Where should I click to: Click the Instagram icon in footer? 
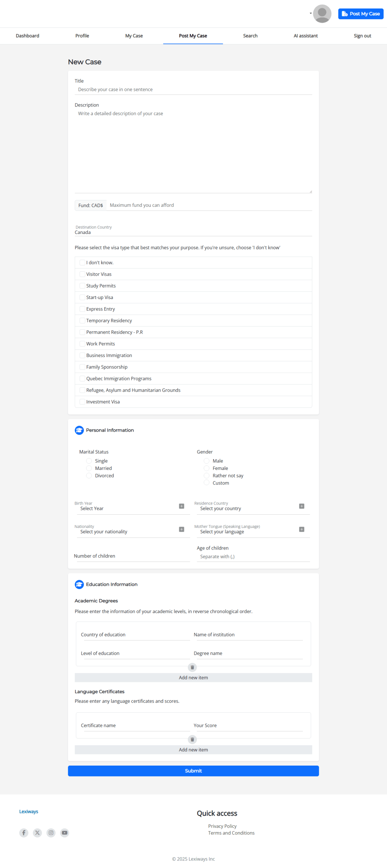pyautogui.click(x=51, y=832)
